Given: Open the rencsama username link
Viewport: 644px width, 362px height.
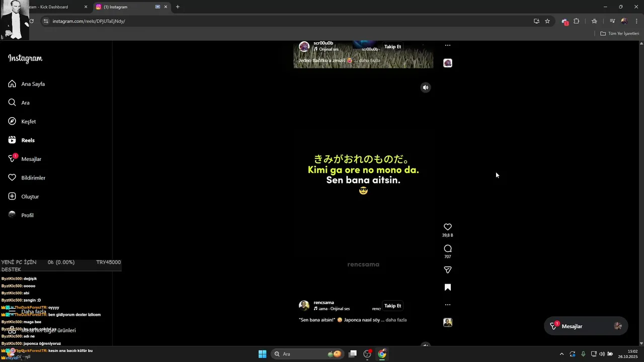Looking at the screenshot, I should (324, 303).
